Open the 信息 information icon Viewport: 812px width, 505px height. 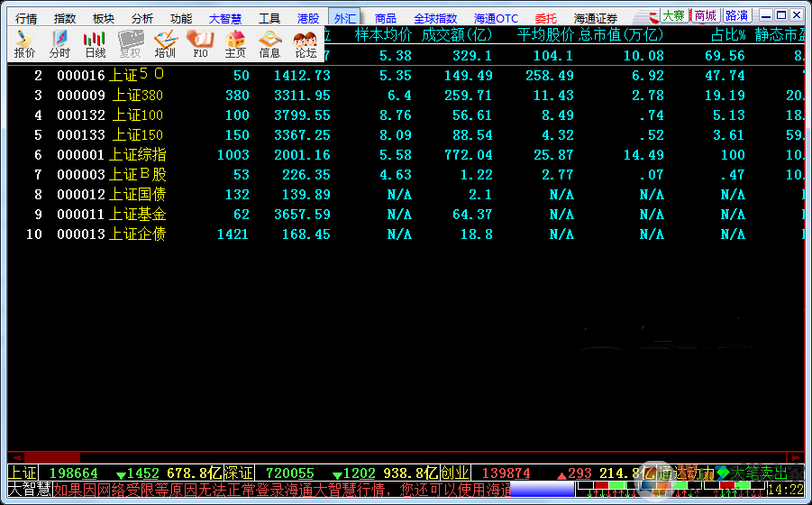click(x=269, y=43)
